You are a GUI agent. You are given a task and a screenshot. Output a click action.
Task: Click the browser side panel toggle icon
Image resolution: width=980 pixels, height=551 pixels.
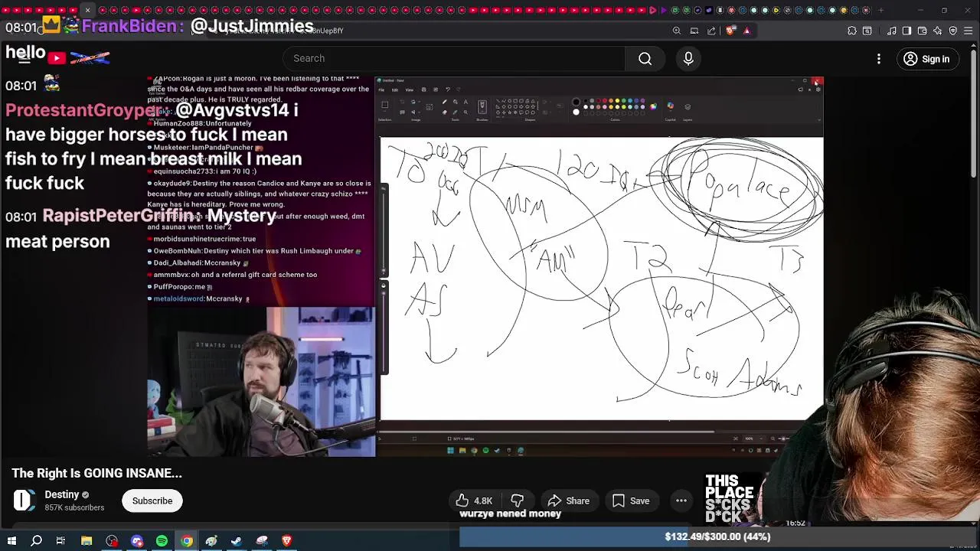coord(906,31)
